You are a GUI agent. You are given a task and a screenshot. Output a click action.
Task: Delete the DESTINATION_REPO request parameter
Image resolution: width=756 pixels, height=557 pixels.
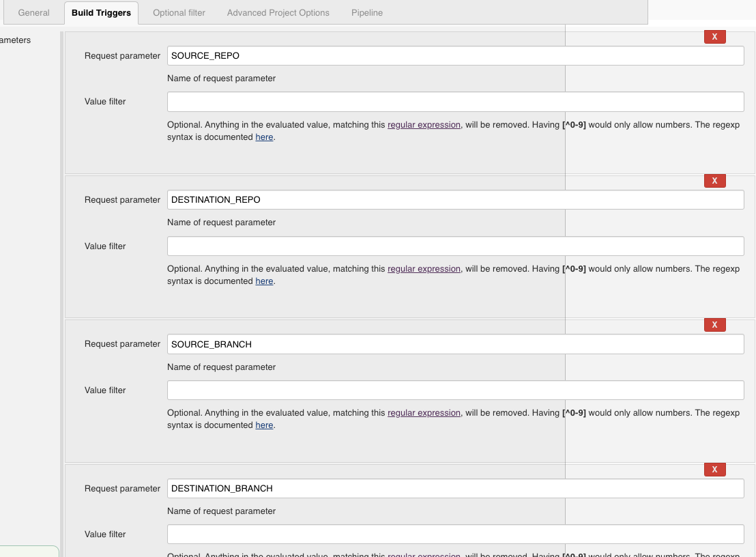pyautogui.click(x=714, y=181)
